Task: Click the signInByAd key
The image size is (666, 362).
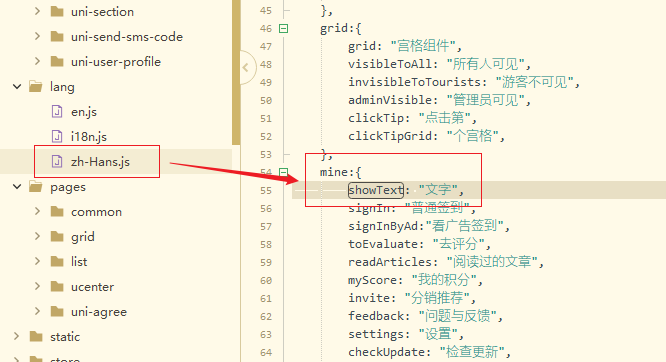Action: [x=383, y=226]
